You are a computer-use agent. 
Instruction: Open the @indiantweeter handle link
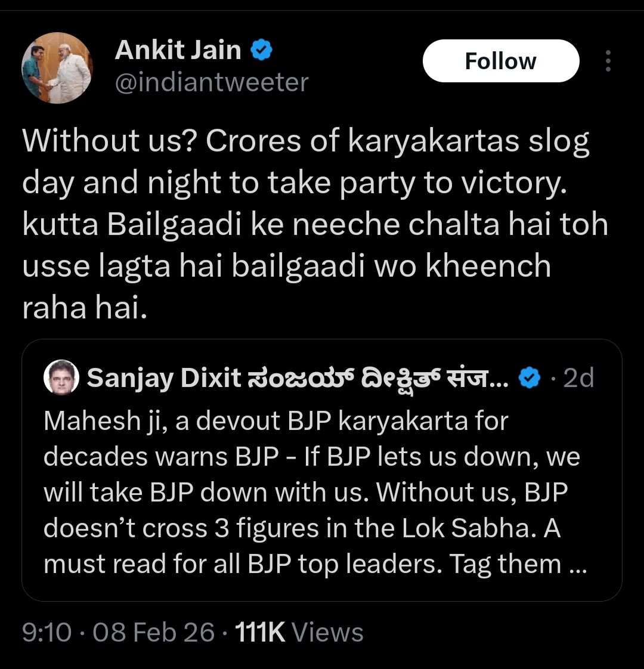point(211,83)
